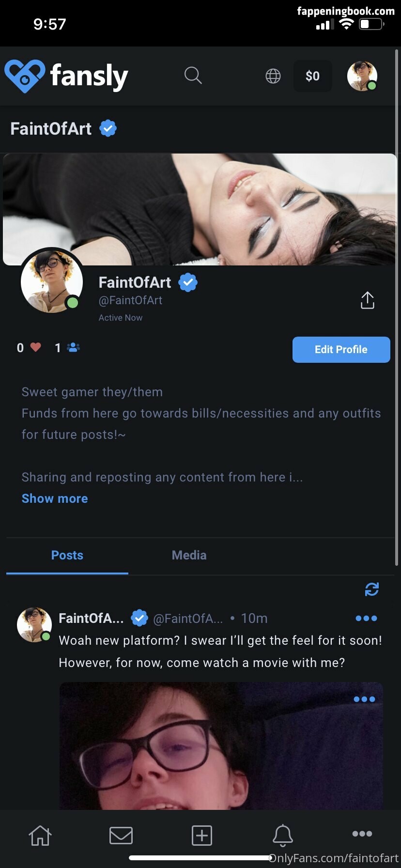Open the $0 wallet balance
Image resolution: width=401 pixels, height=868 pixels.
pos(312,76)
